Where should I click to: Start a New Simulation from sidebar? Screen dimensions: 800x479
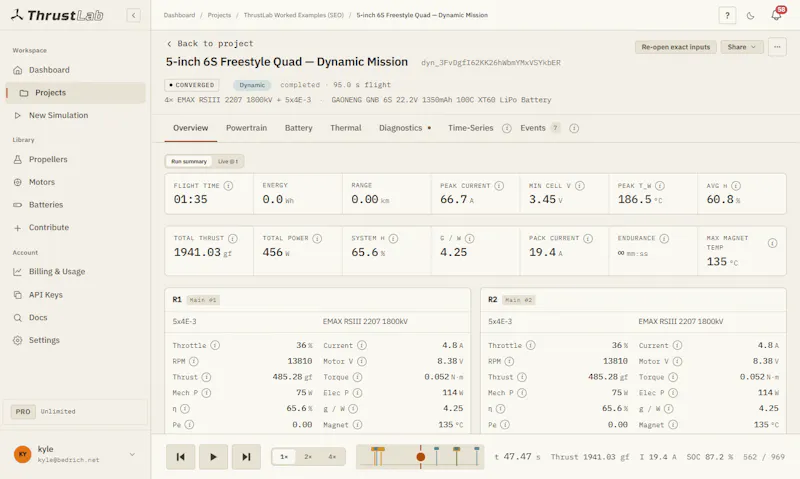(75, 115)
